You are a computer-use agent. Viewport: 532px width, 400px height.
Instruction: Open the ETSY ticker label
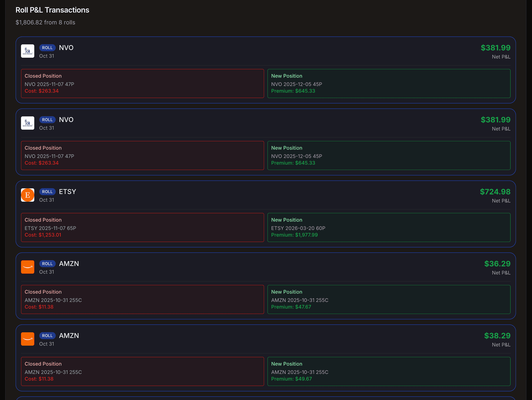[67, 191]
